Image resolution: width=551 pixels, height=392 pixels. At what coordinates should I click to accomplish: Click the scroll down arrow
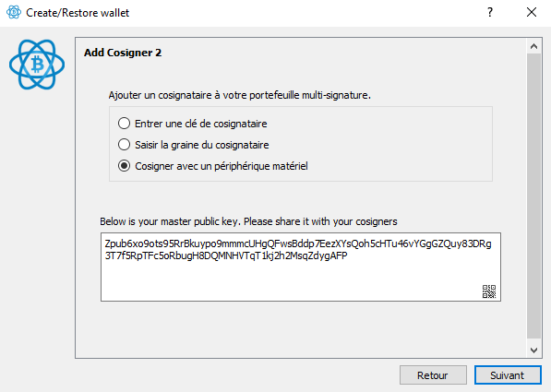[533, 350]
